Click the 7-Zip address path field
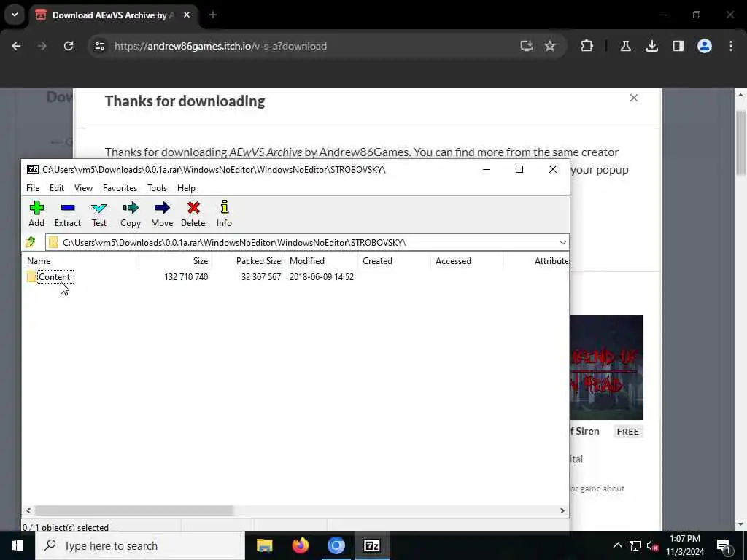 (x=305, y=242)
